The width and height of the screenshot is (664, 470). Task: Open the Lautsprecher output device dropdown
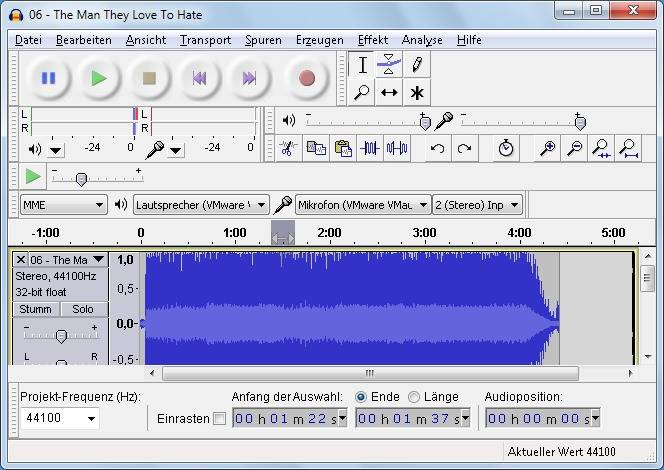tap(201, 205)
